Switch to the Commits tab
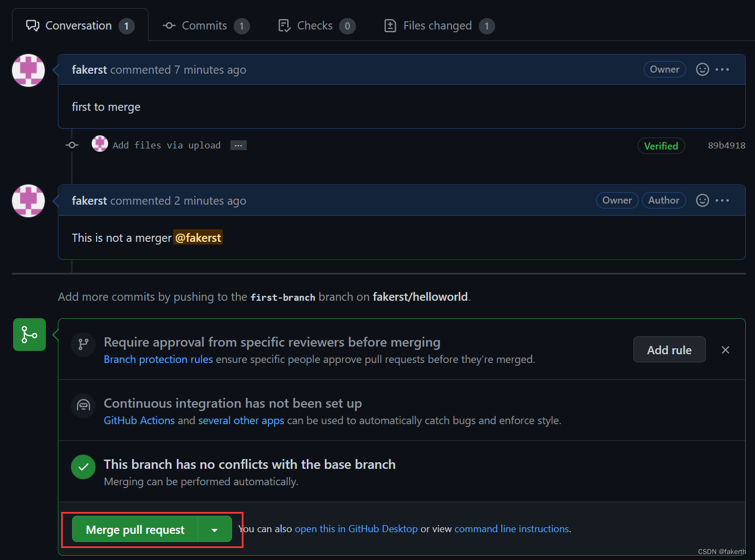 [206, 26]
